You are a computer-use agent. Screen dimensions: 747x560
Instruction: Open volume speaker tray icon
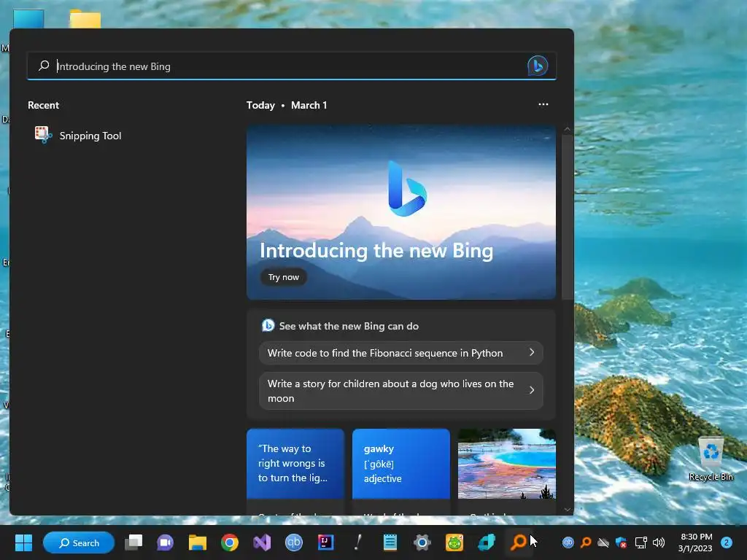tap(659, 542)
